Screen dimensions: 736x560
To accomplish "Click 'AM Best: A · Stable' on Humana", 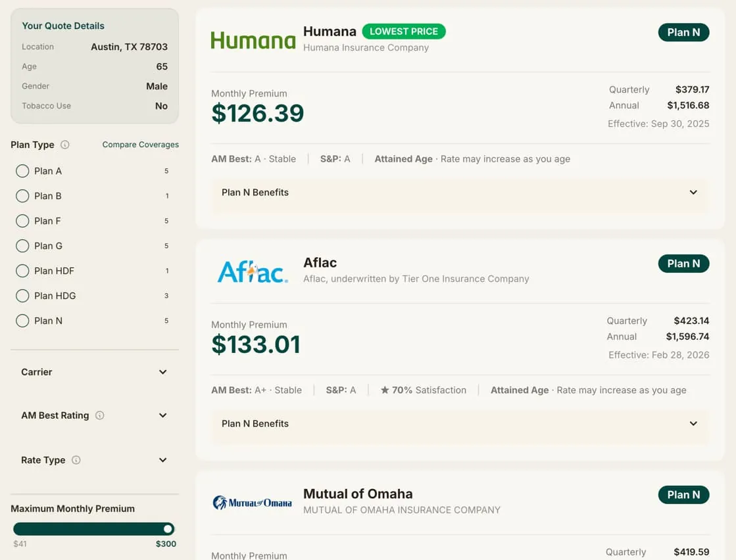I will pos(253,159).
